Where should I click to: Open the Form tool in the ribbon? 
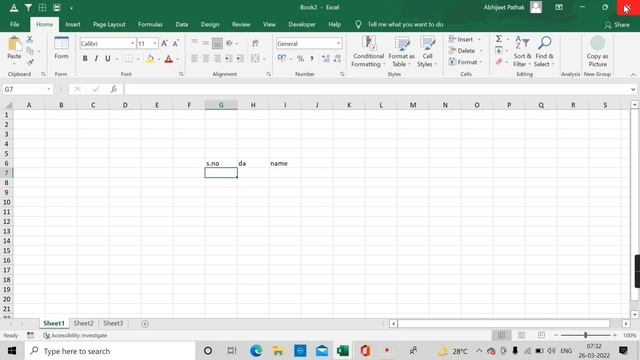(x=61, y=48)
